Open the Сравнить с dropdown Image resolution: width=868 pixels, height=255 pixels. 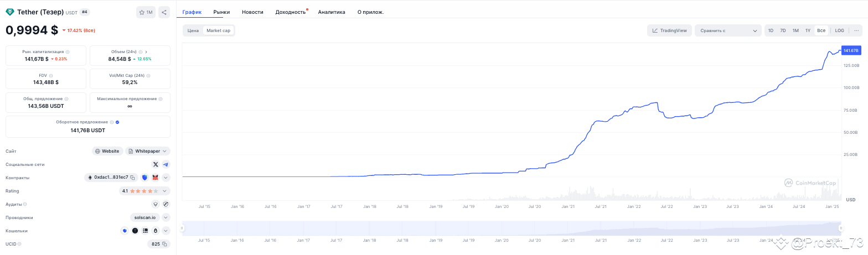coord(728,30)
